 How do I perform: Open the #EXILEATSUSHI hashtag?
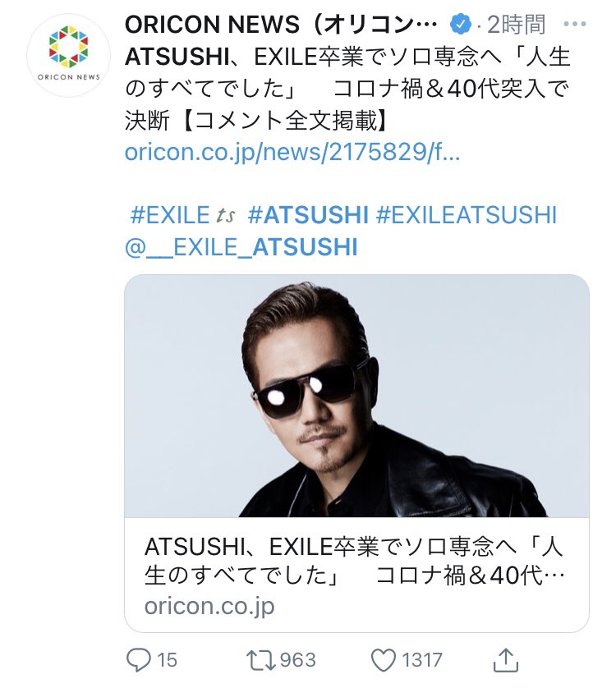pos(467,215)
